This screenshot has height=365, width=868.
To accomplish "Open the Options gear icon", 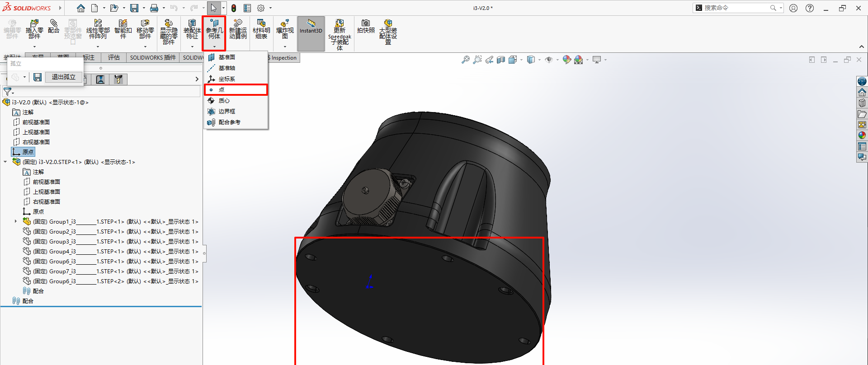I will tap(261, 8).
